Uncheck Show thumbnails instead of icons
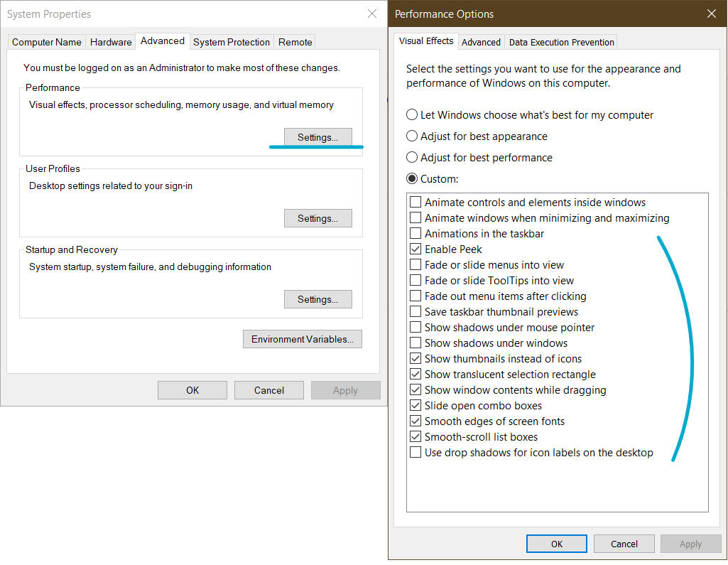Viewport: 728px width, 565px height. [415, 359]
